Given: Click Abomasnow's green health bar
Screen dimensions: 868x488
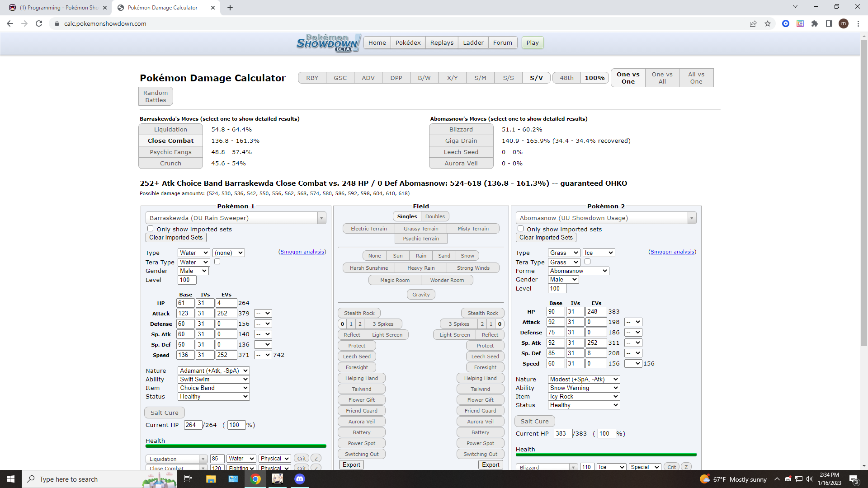Looking at the screenshot, I should (x=606, y=455).
